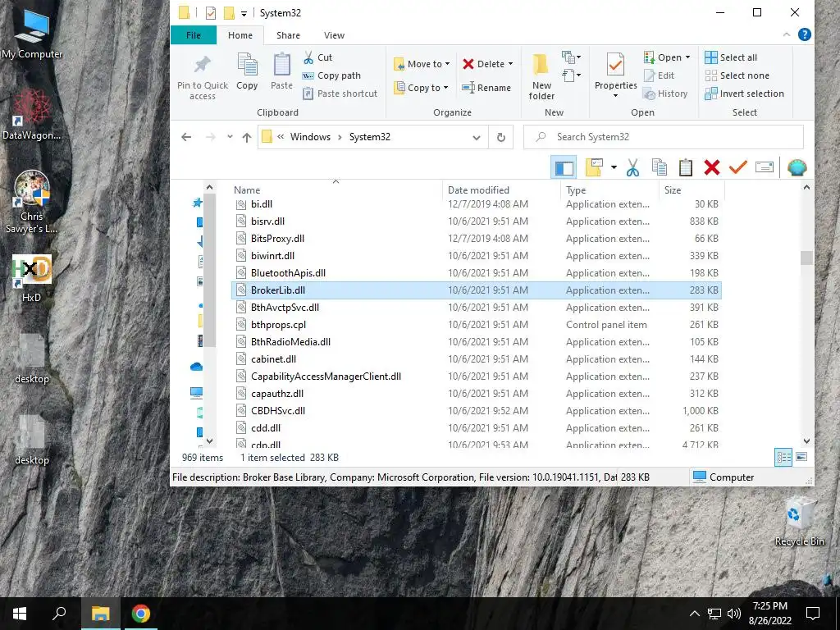Open the Recent locations dropdown arrow
Image resolution: width=840 pixels, height=630 pixels.
tap(230, 137)
